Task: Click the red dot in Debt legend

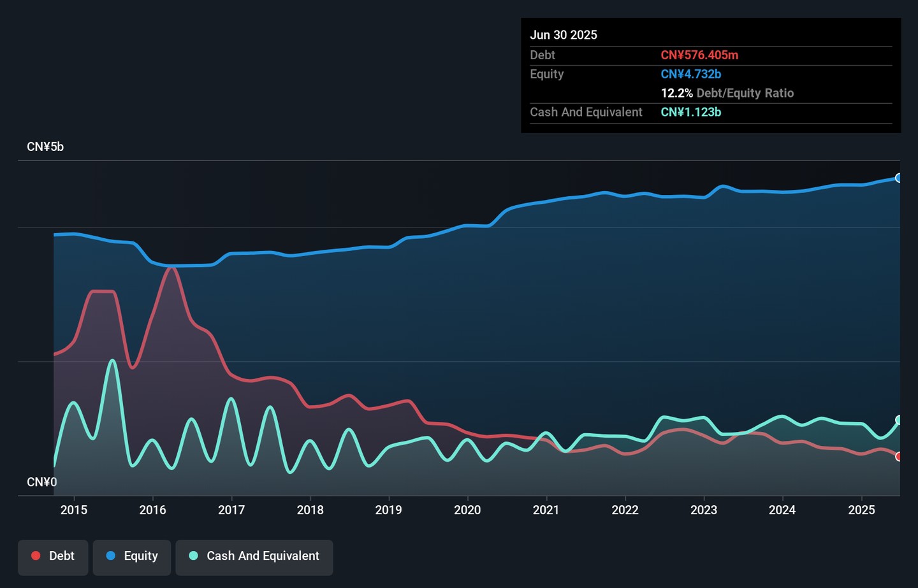Action: pyautogui.click(x=36, y=556)
